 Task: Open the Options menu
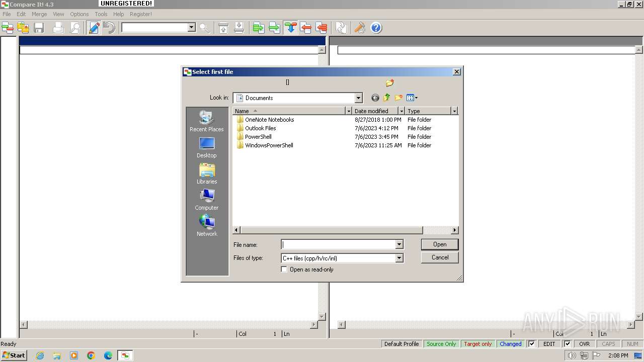coord(79,14)
